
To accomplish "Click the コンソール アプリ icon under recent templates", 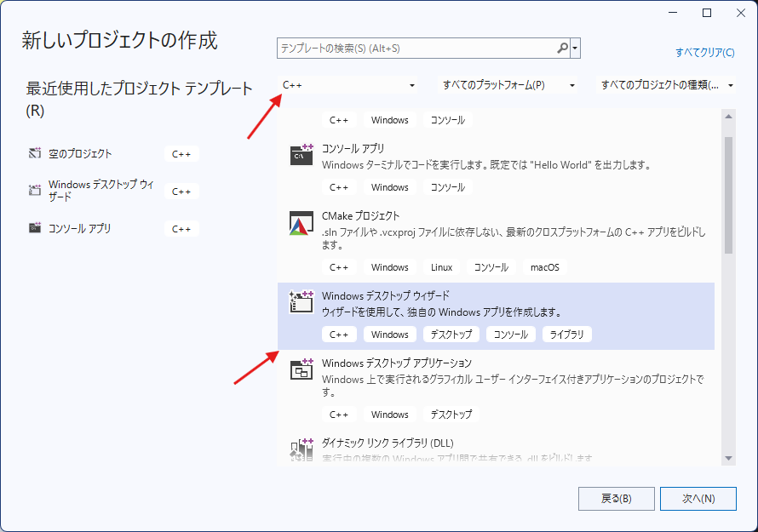I will (33, 227).
